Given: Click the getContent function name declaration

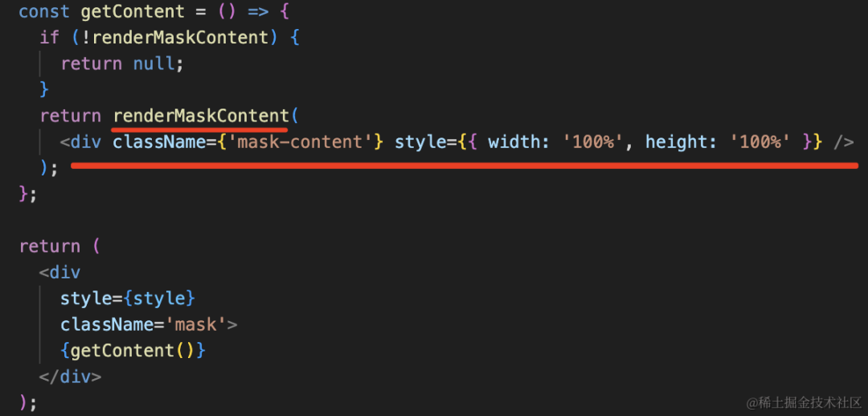Looking at the screenshot, I should [133, 11].
